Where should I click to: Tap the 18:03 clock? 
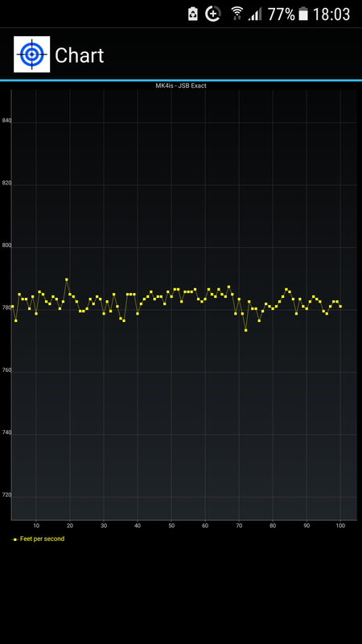(331, 14)
